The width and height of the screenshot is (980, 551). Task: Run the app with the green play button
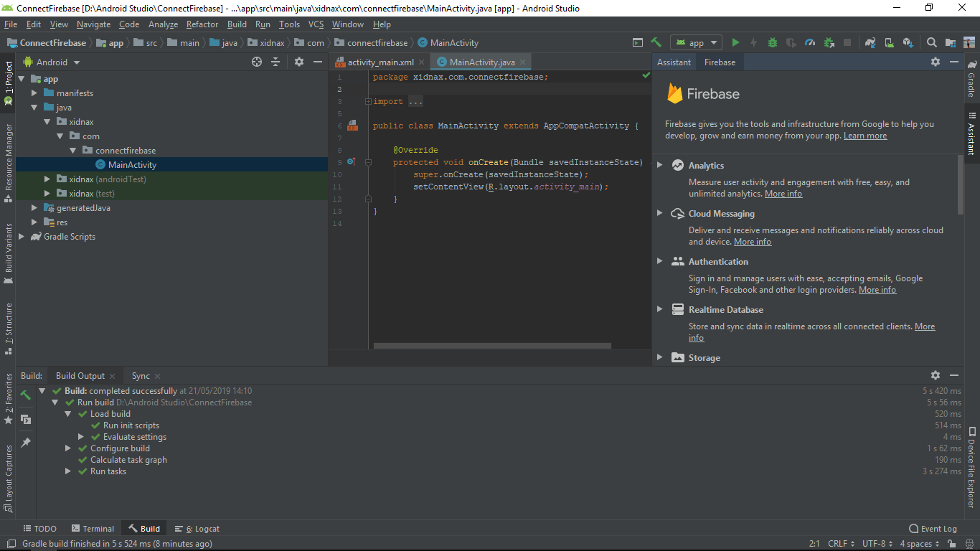(735, 42)
